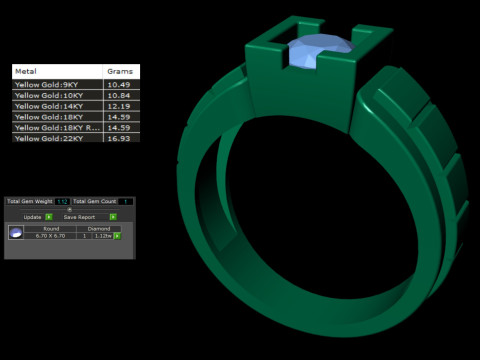Screen dimensions: 480x360
Task: Click the 14.59 grams value in the 18KY row
Action: tap(119, 117)
